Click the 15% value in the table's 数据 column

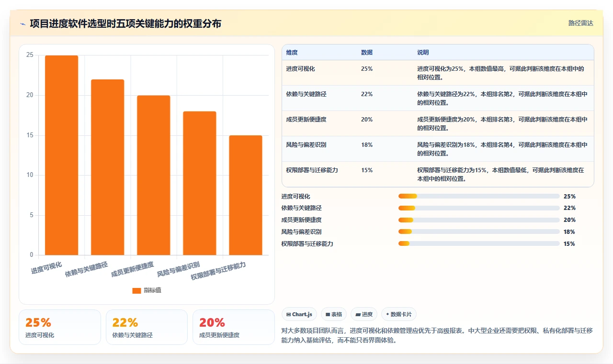367,170
